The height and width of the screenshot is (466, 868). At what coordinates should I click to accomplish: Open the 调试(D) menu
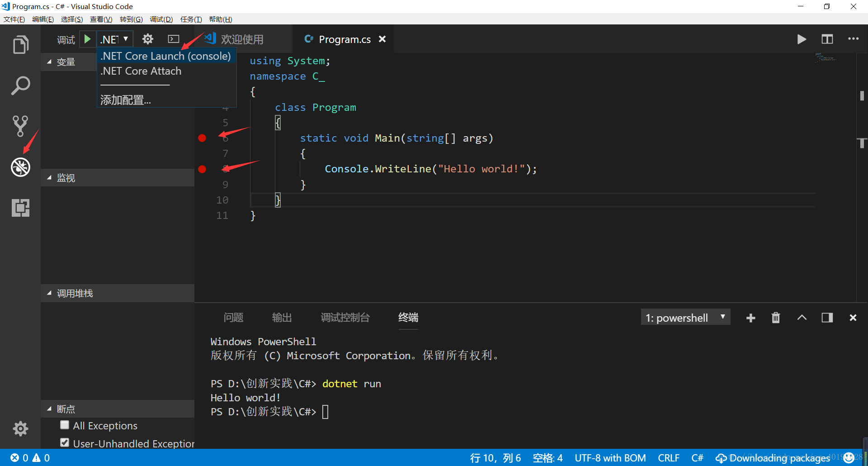pos(161,19)
